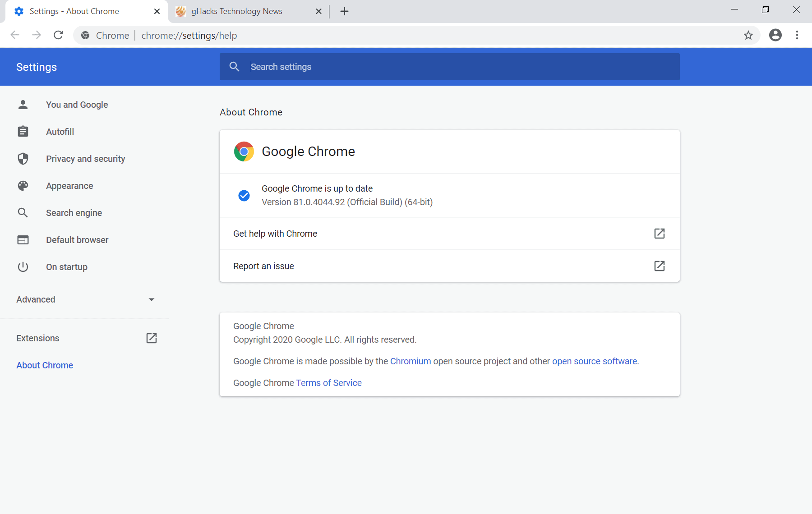Image resolution: width=812 pixels, height=514 pixels.
Task: Expand the Advanced section
Action: point(84,299)
